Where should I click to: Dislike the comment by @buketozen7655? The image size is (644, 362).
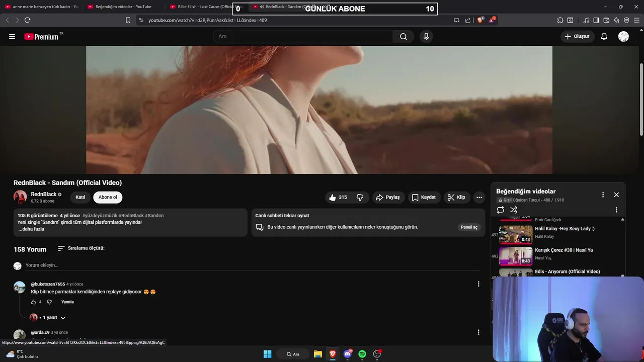click(49, 302)
